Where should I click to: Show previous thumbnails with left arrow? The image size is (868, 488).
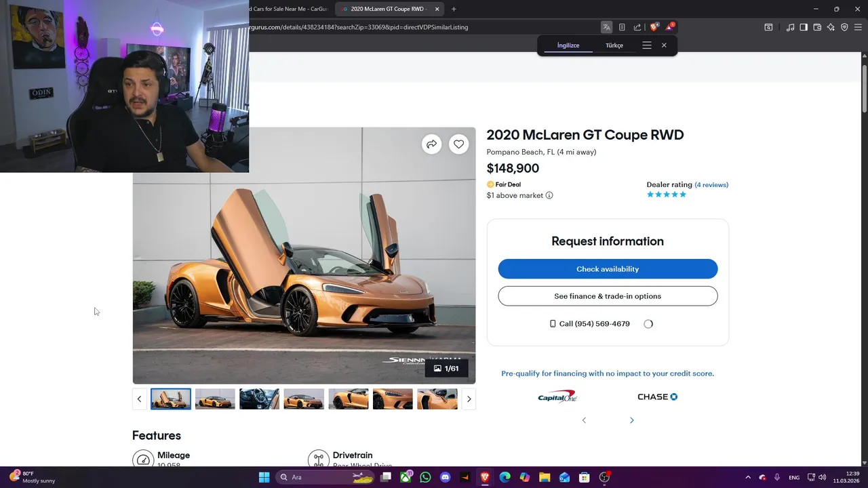[x=140, y=399]
